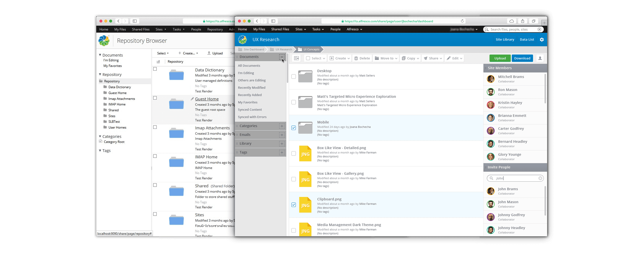Click the JNG icon for Clipboard.png
Screen dimensions: 644x254
(305, 205)
